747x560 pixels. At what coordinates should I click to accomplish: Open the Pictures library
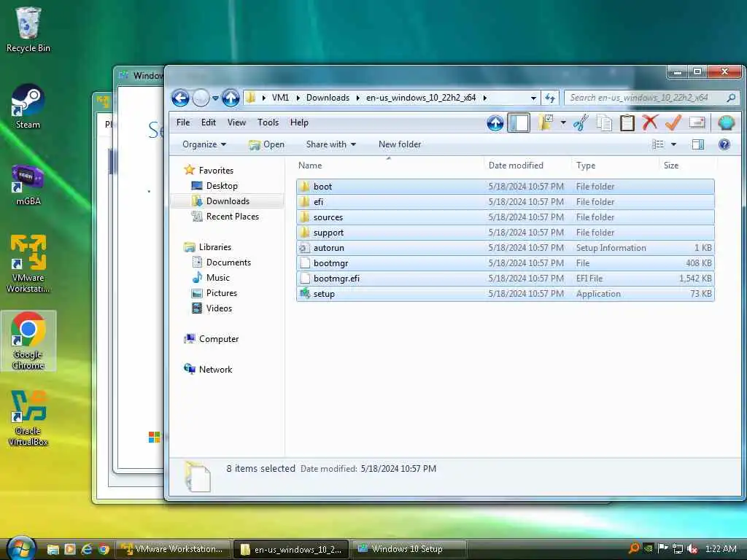tap(214, 293)
